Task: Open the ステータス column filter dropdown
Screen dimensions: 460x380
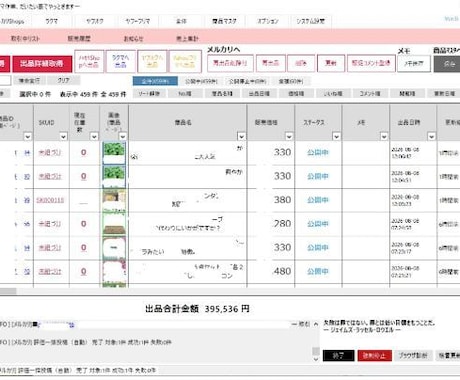Action: 336,136
